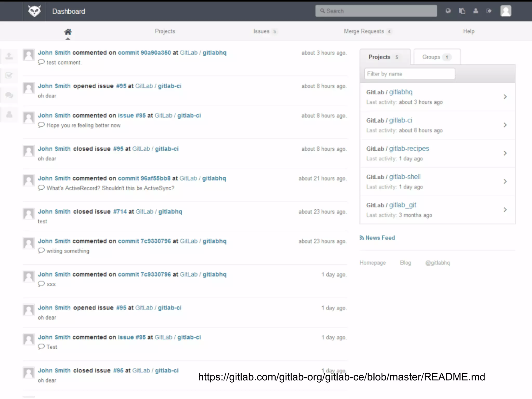Click the Merge Requests count badge 4
The image size is (532, 399).
389,31
